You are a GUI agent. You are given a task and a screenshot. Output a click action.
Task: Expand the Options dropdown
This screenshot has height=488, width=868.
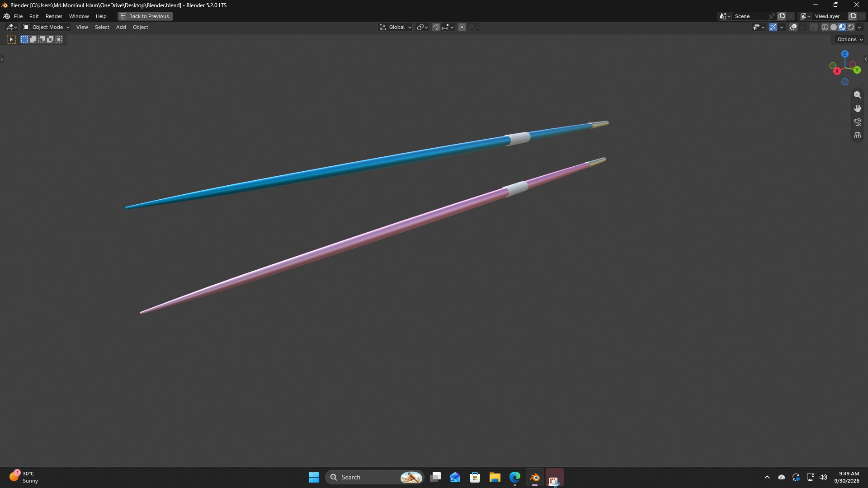click(x=850, y=40)
